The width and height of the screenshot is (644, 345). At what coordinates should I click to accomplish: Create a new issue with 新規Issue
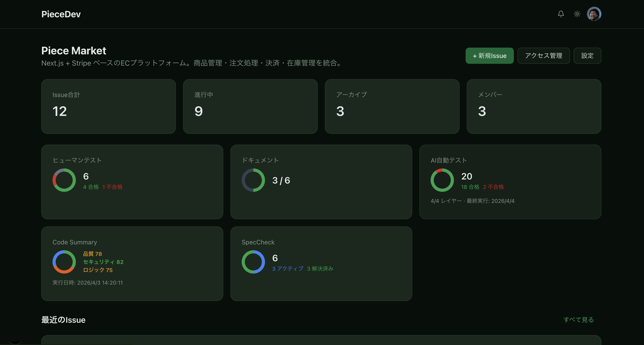[489, 55]
